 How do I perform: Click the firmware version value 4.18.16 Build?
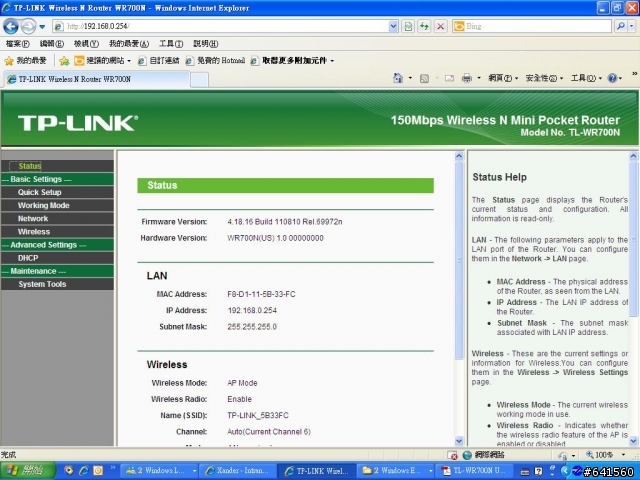pos(284,222)
